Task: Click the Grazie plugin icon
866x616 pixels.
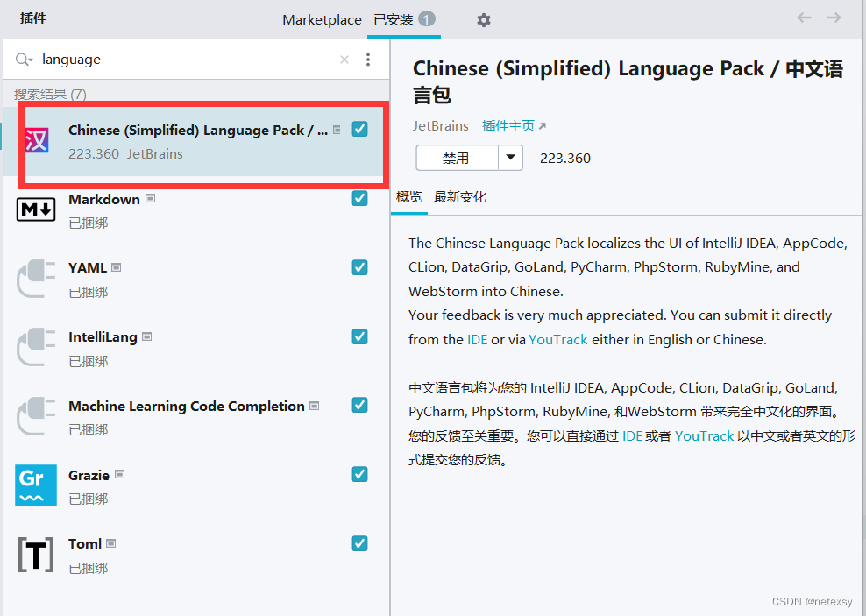Action: coord(36,485)
